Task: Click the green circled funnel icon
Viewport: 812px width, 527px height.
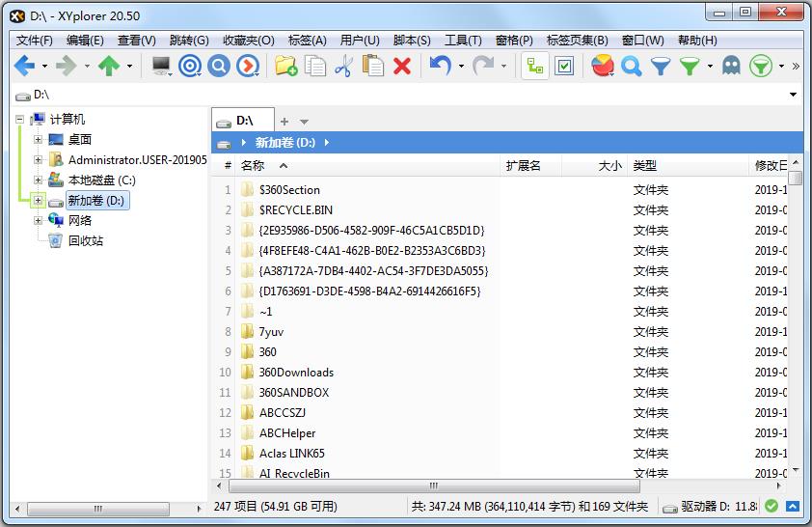Action: 761,66
